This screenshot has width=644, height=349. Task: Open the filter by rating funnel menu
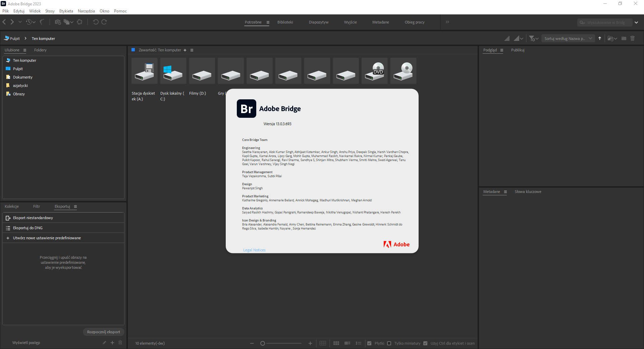534,39
